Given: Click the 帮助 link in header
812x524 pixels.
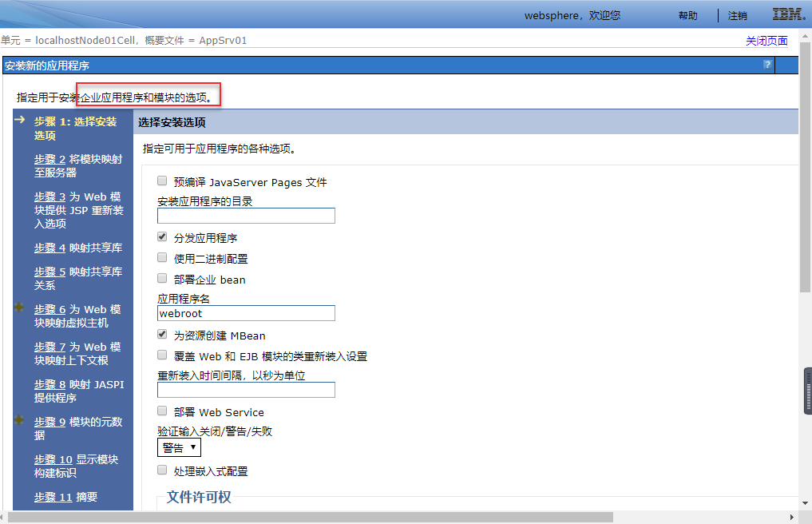Looking at the screenshot, I should coord(687,15).
